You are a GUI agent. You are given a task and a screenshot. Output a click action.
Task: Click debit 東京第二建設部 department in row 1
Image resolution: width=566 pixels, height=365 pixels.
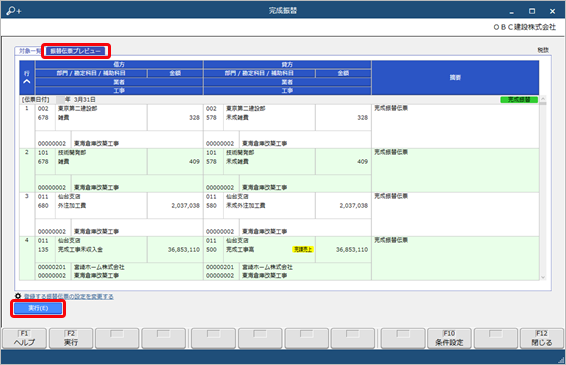point(77,108)
